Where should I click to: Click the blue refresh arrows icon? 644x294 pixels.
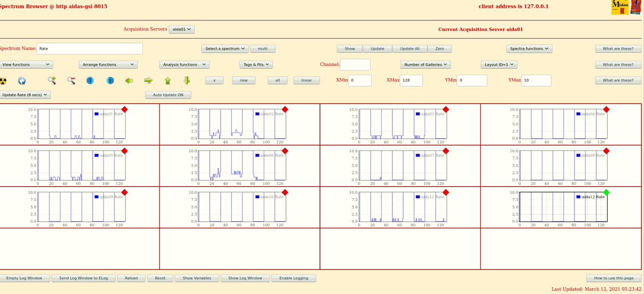22,80
